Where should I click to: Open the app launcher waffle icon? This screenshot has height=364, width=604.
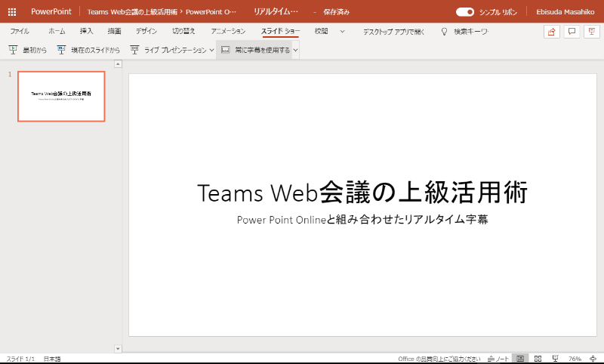11,12
